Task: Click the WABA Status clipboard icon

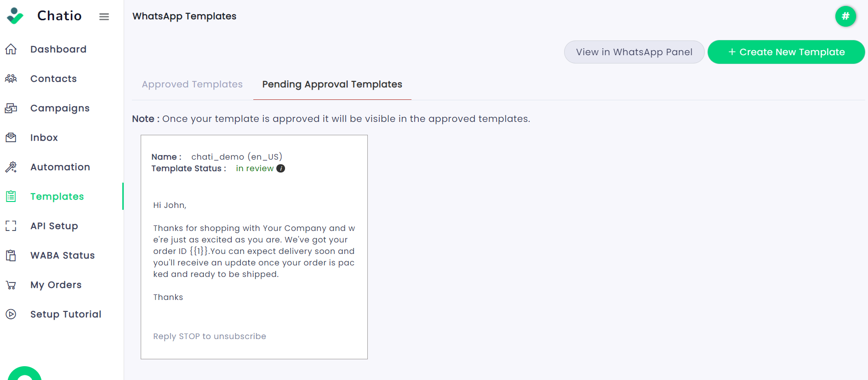Action: [11, 255]
